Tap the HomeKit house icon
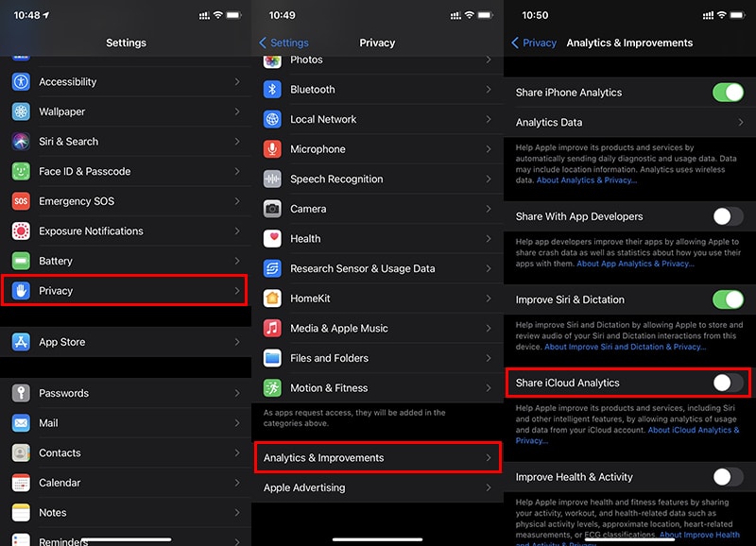 272,299
